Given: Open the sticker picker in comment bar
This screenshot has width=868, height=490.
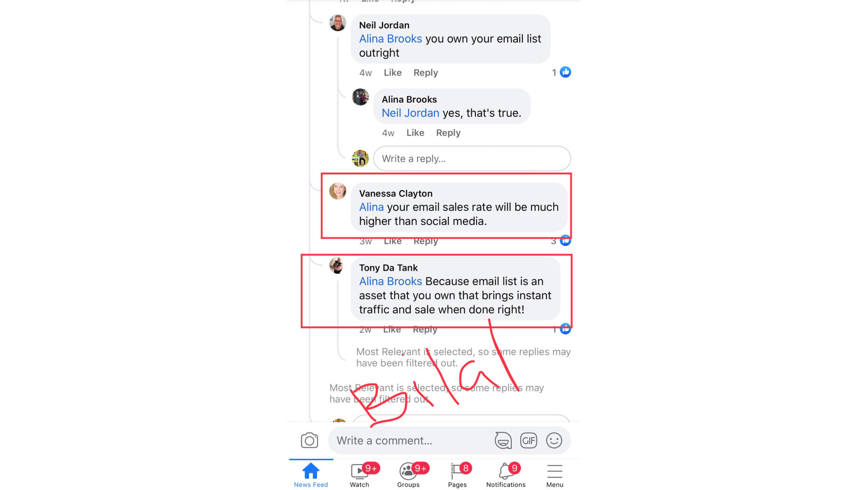Looking at the screenshot, I should click(x=503, y=440).
